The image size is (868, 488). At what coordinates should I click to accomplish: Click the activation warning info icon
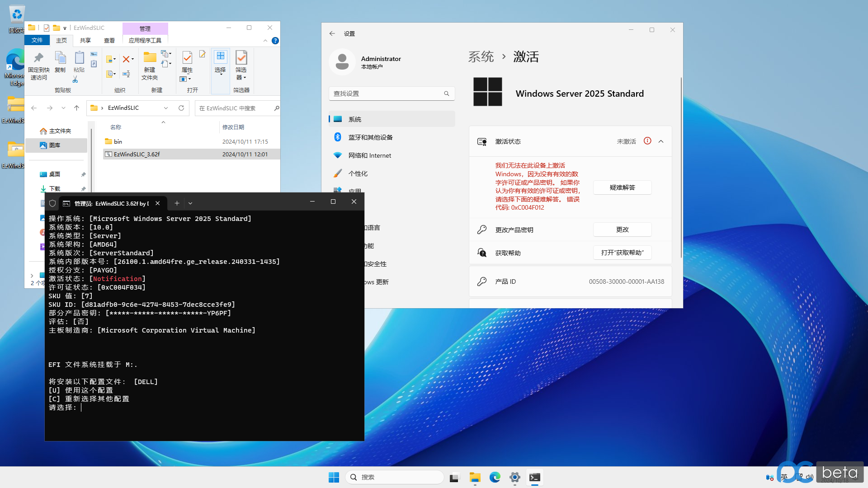click(647, 141)
